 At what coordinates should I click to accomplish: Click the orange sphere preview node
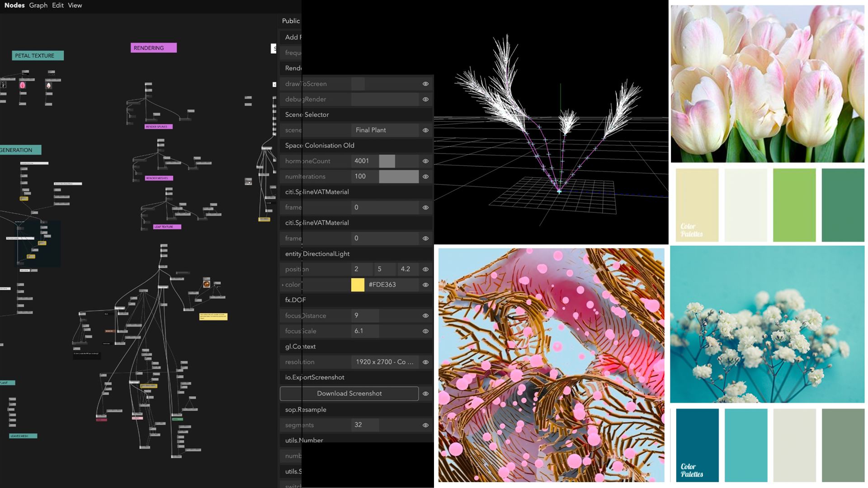pyautogui.click(x=207, y=284)
